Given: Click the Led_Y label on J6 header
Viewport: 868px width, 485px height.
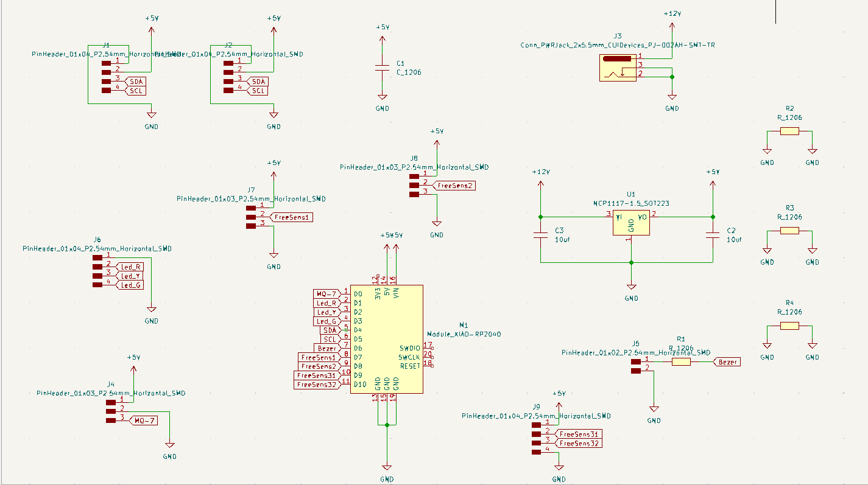Looking at the screenshot, I should pos(129,276).
